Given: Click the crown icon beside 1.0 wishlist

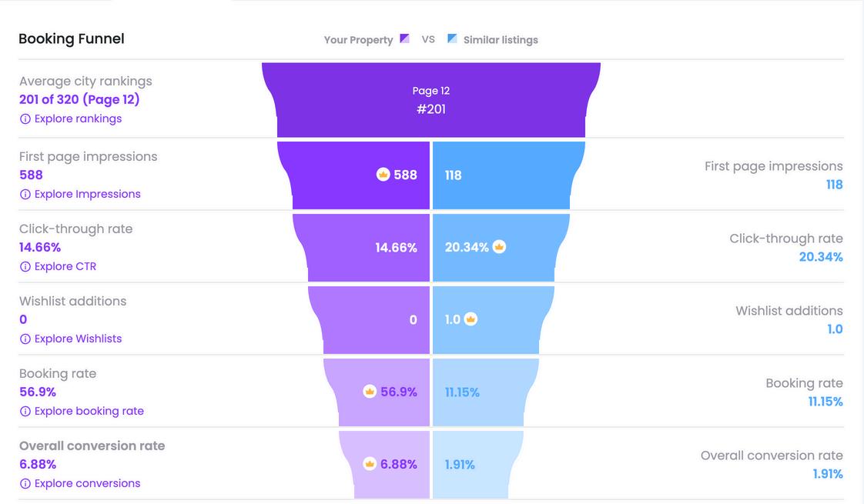Looking at the screenshot, I should (471, 319).
